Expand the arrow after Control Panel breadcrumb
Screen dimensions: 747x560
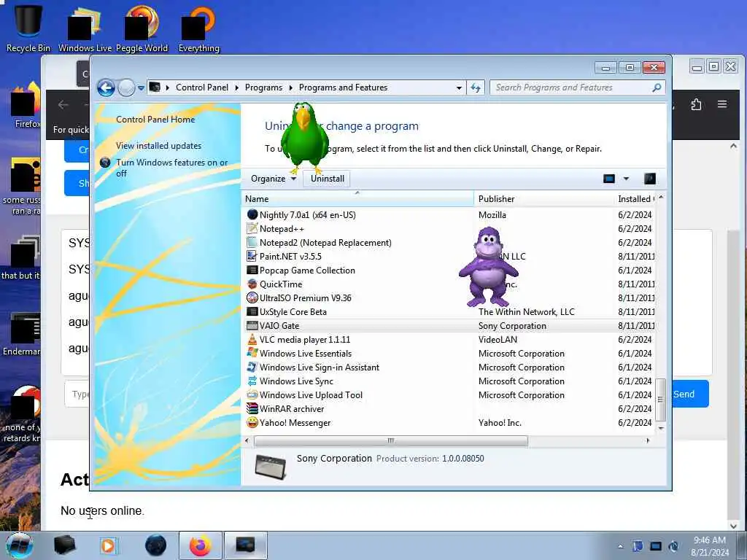237,87
